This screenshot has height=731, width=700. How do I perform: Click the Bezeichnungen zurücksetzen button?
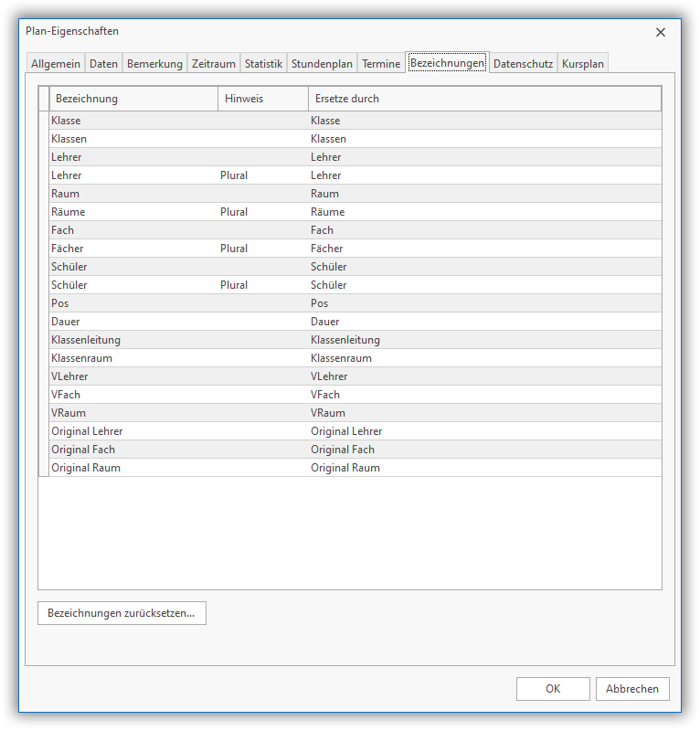click(x=122, y=613)
